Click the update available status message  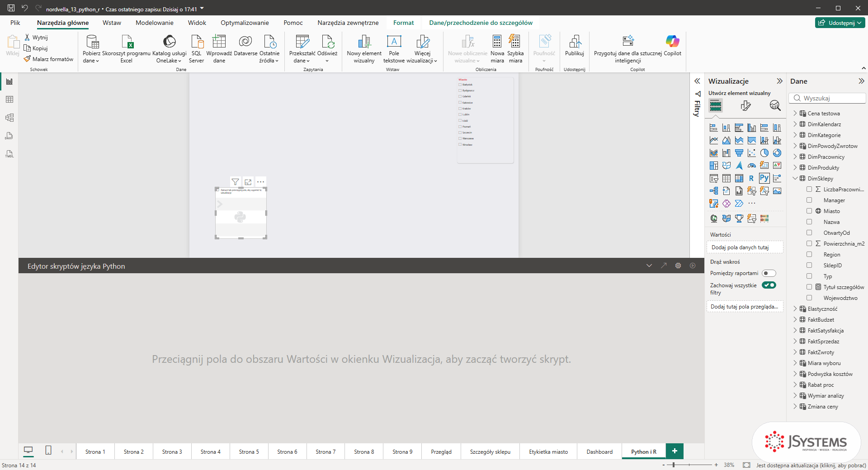click(x=811, y=465)
